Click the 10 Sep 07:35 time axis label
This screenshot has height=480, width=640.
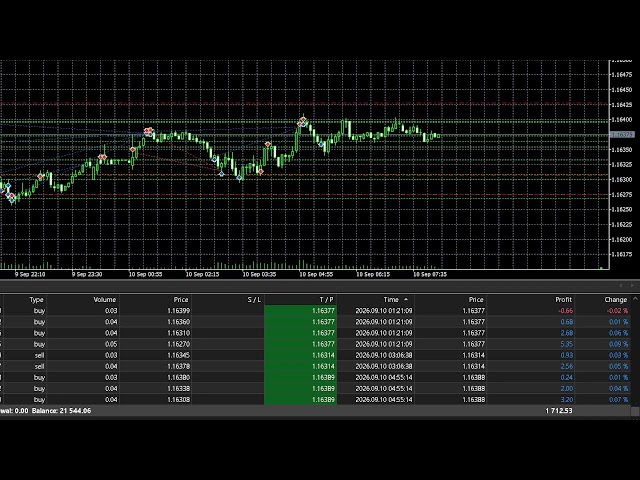[430, 274]
